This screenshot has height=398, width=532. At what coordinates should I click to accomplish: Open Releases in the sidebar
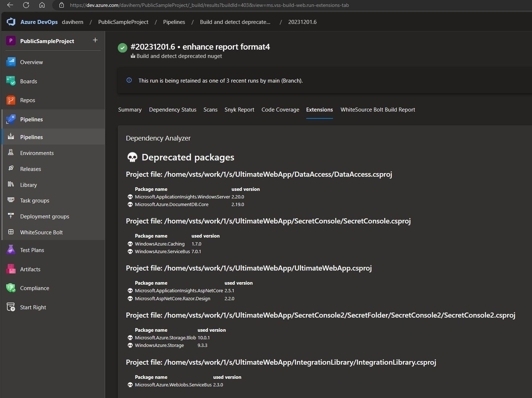(30, 169)
